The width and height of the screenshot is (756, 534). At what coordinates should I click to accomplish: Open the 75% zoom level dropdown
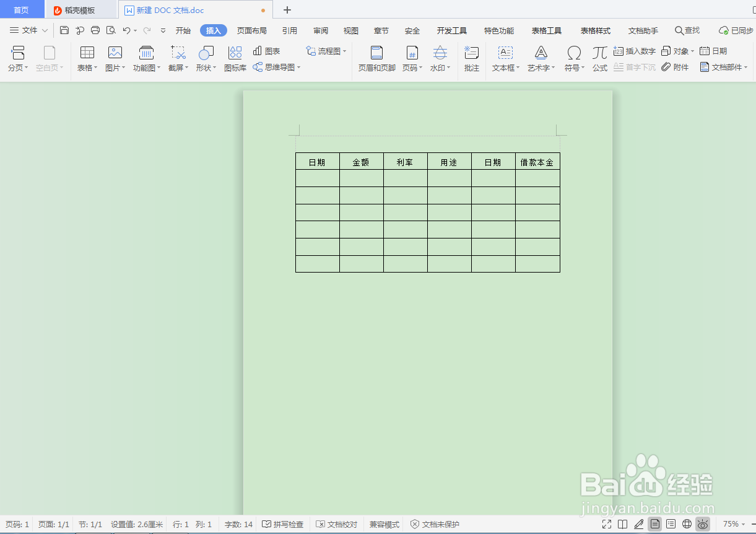click(x=734, y=523)
